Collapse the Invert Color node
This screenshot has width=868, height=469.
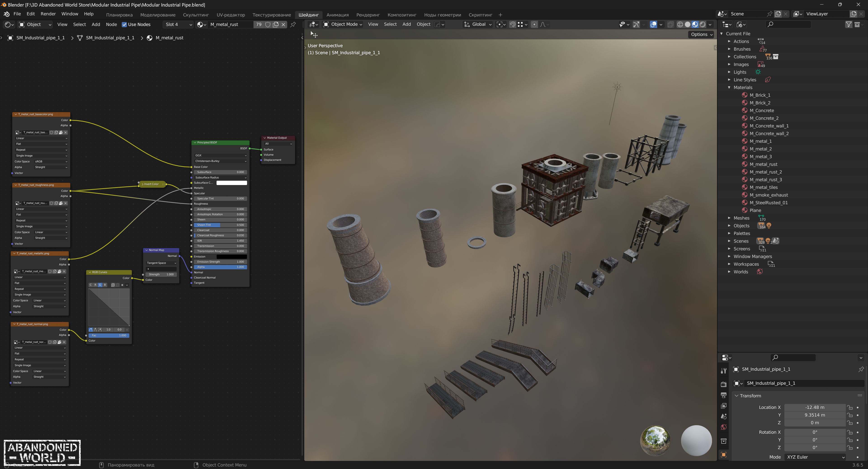click(143, 184)
